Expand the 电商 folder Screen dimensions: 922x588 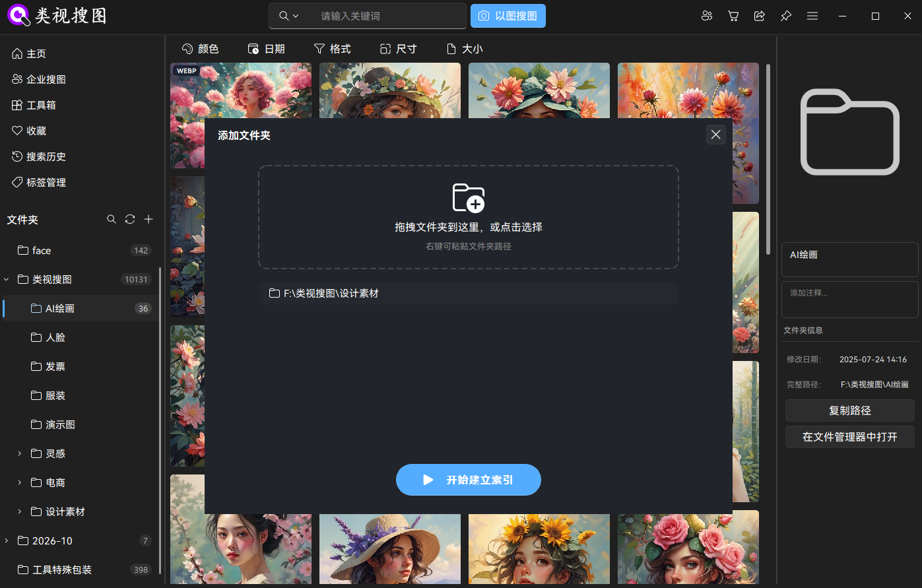point(19,482)
